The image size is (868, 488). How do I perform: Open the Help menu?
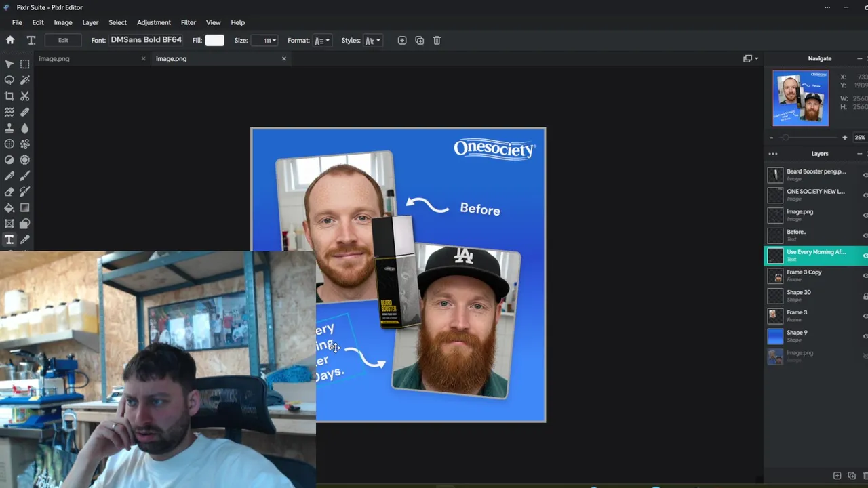(x=237, y=22)
